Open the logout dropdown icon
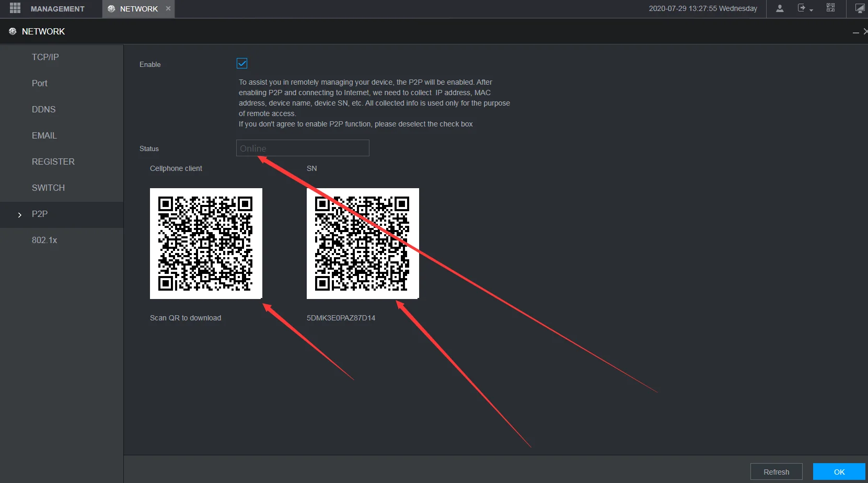 click(805, 8)
